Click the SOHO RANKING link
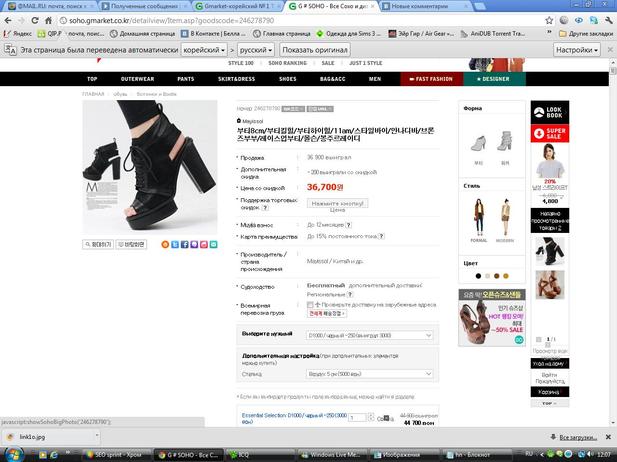617x462 pixels. (x=287, y=63)
